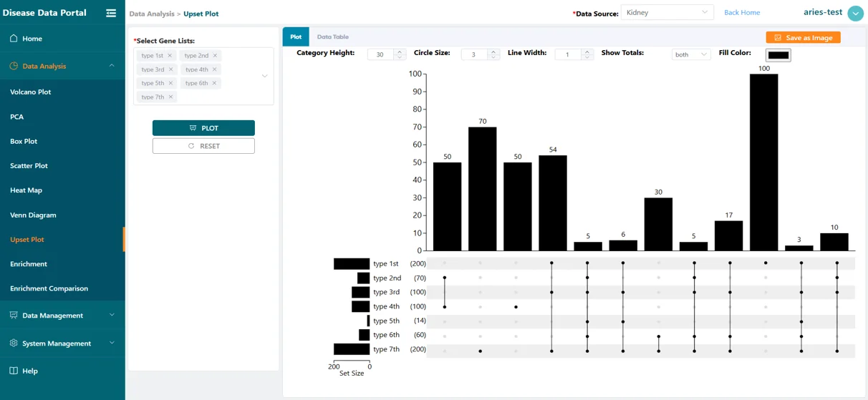Open Enrichment in sidebar

click(x=29, y=264)
